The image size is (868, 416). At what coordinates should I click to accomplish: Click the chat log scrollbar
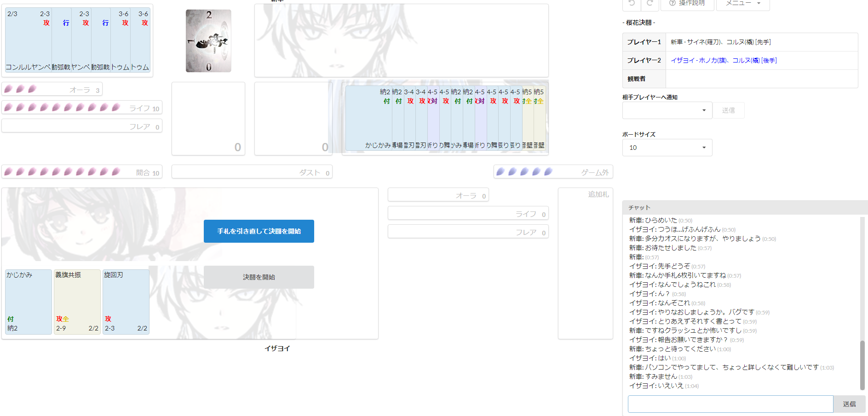tap(862, 365)
